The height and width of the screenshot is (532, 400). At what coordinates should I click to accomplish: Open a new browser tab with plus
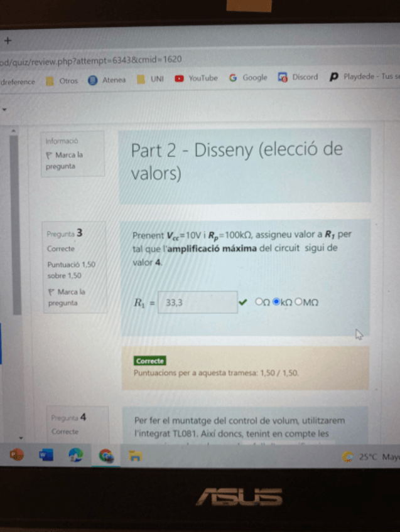point(8,41)
